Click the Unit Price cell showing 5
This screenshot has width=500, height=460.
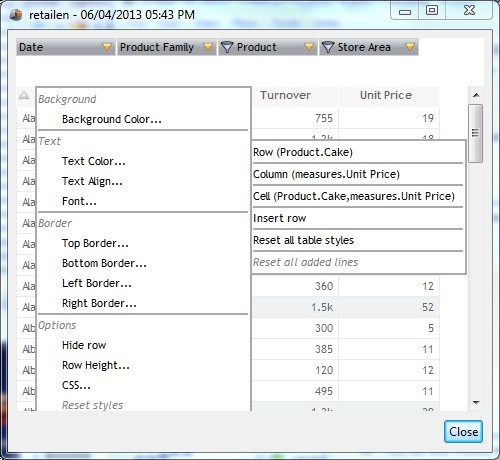click(x=389, y=328)
